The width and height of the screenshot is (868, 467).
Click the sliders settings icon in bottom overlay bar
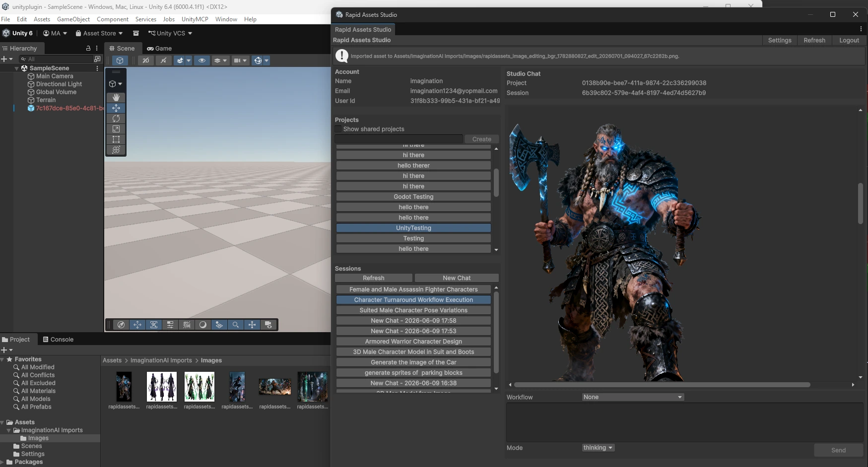coord(170,325)
